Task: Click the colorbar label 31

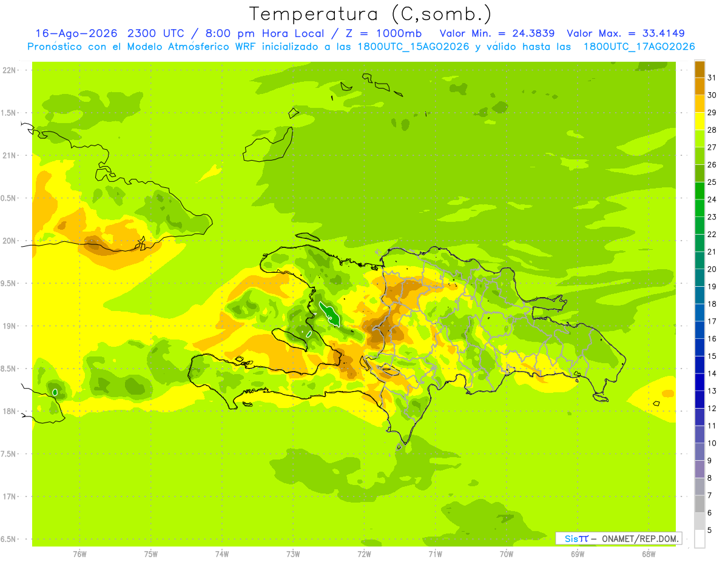Action: pyautogui.click(x=712, y=78)
